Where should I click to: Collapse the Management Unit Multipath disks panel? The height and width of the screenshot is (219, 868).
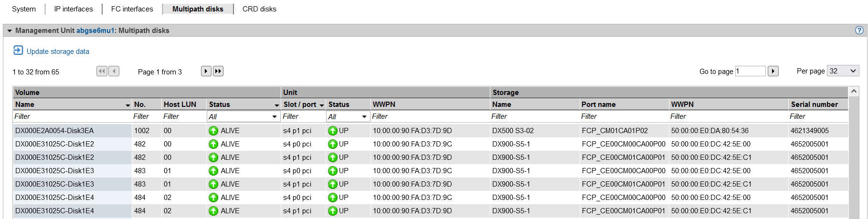click(x=10, y=31)
